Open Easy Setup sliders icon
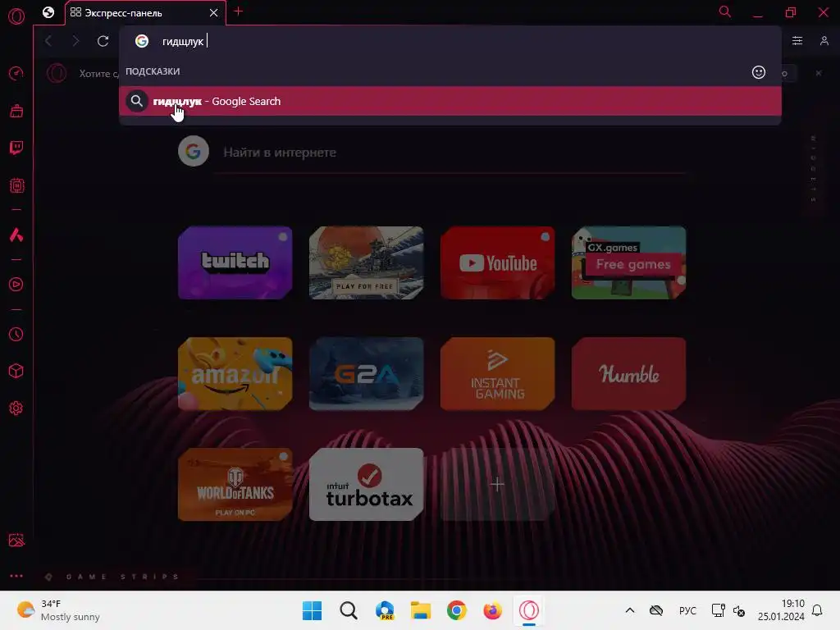This screenshot has width=840, height=630. (x=797, y=41)
